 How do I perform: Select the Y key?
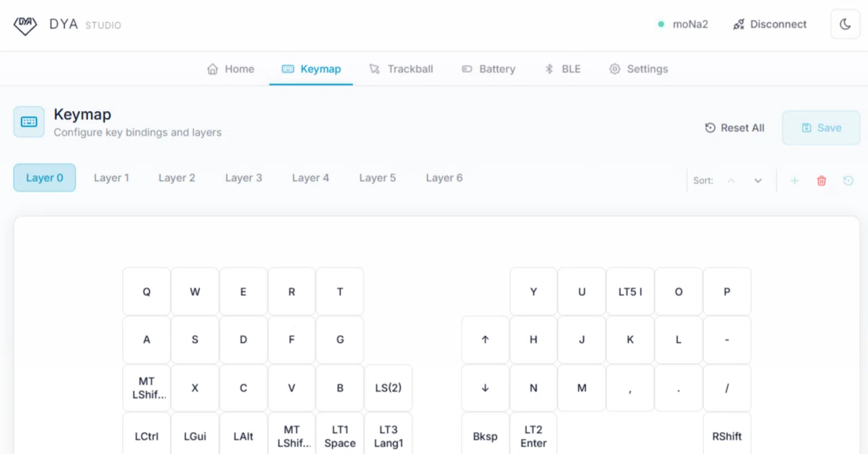click(534, 291)
